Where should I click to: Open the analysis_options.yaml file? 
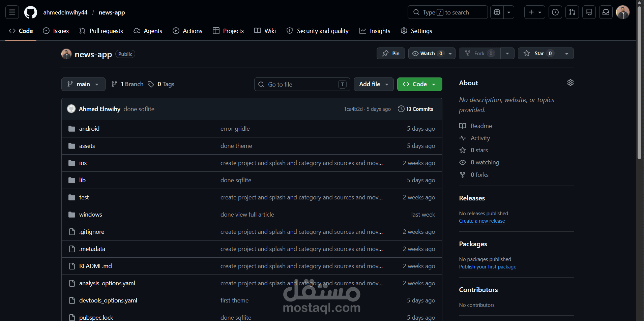[107, 283]
